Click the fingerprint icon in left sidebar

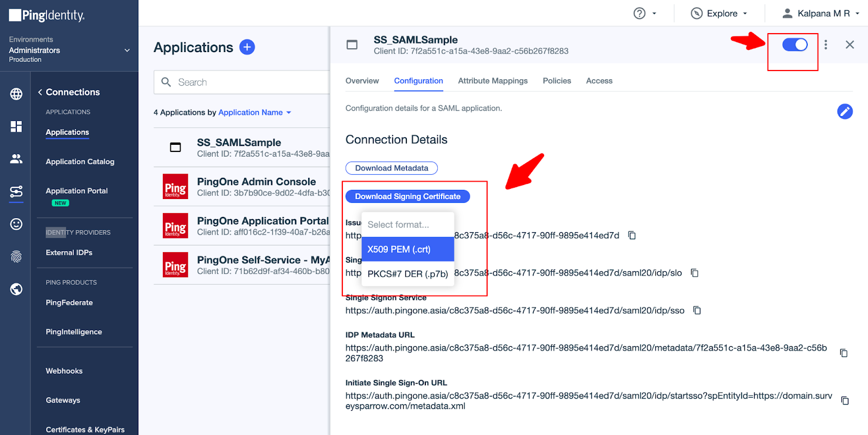click(16, 257)
